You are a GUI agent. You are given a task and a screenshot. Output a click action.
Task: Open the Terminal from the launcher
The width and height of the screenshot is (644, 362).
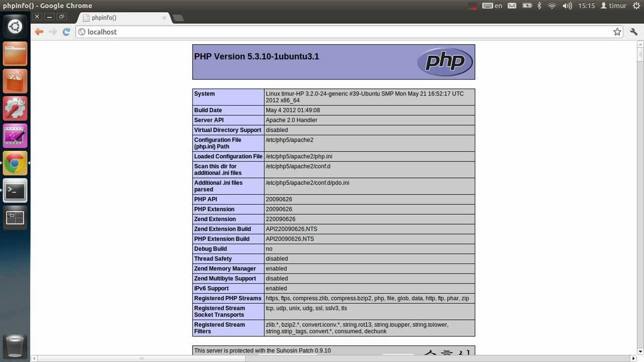tap(15, 191)
